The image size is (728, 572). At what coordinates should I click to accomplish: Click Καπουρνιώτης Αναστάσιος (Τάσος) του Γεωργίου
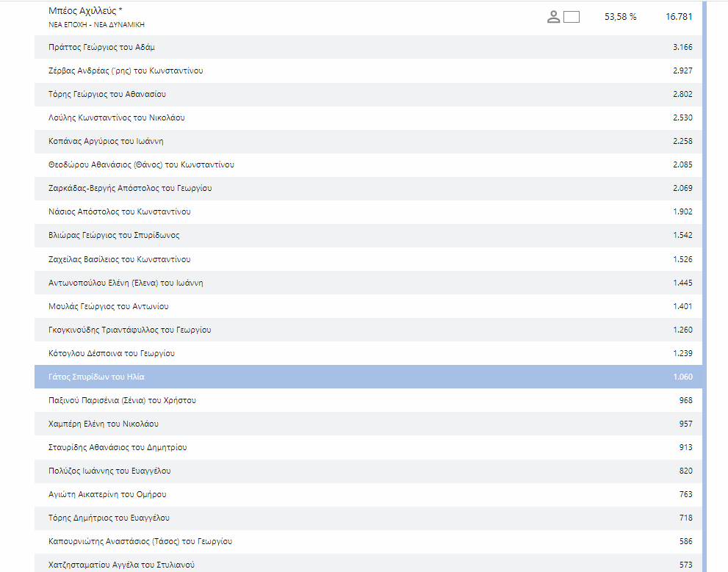tap(140, 541)
